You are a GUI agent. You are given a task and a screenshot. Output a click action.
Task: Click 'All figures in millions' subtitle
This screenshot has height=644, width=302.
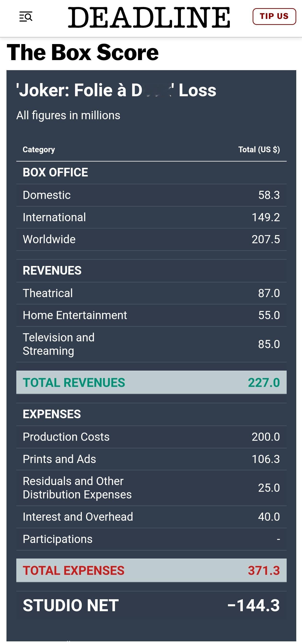[x=68, y=115]
